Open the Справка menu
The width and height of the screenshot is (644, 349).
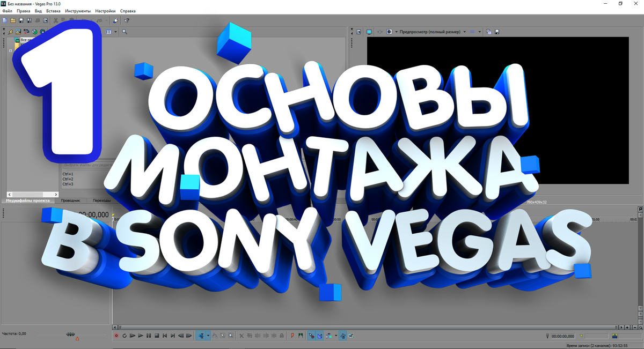[128, 11]
